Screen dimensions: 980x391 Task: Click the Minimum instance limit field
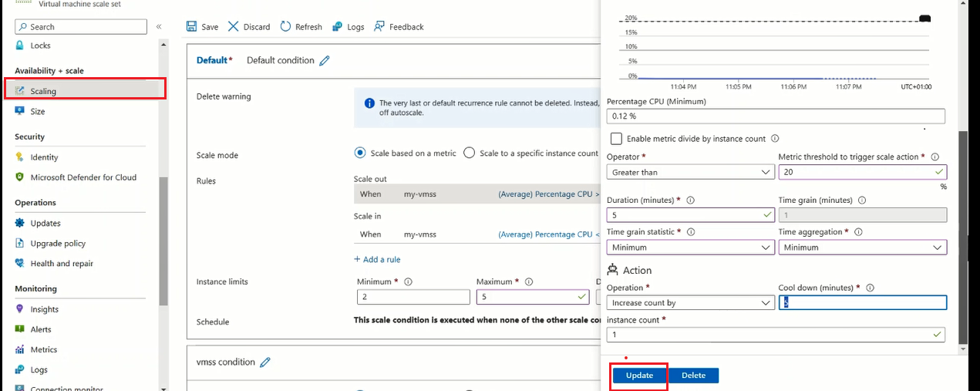pos(413,297)
